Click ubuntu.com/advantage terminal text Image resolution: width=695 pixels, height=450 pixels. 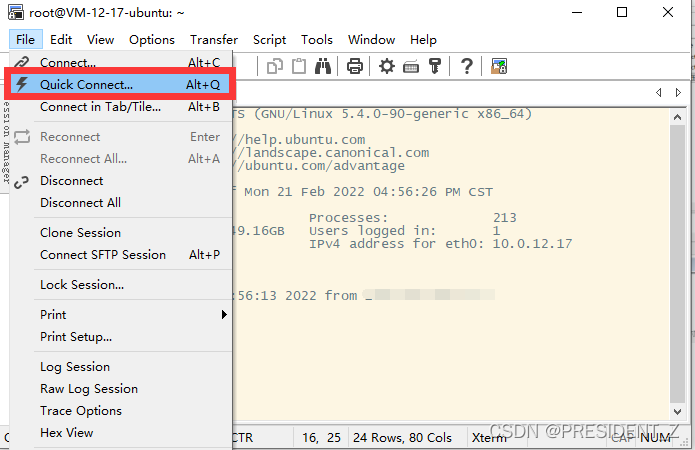(x=324, y=166)
